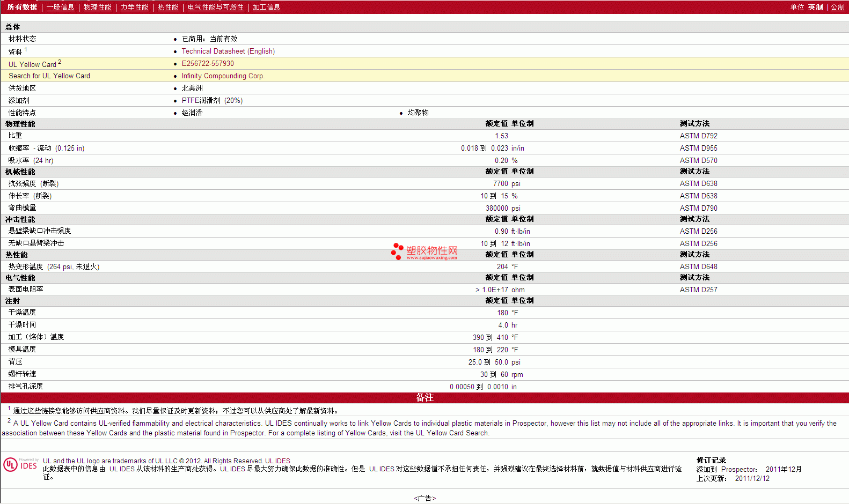Click the ASTM D648 test method
This screenshot has width=849, height=504.
pos(698,266)
